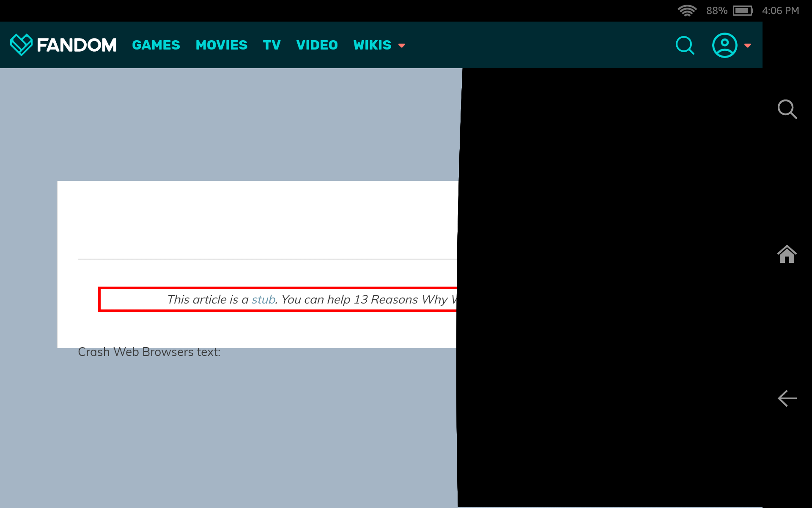
Task: Select the VIDEO navigation item
Action: [317, 45]
